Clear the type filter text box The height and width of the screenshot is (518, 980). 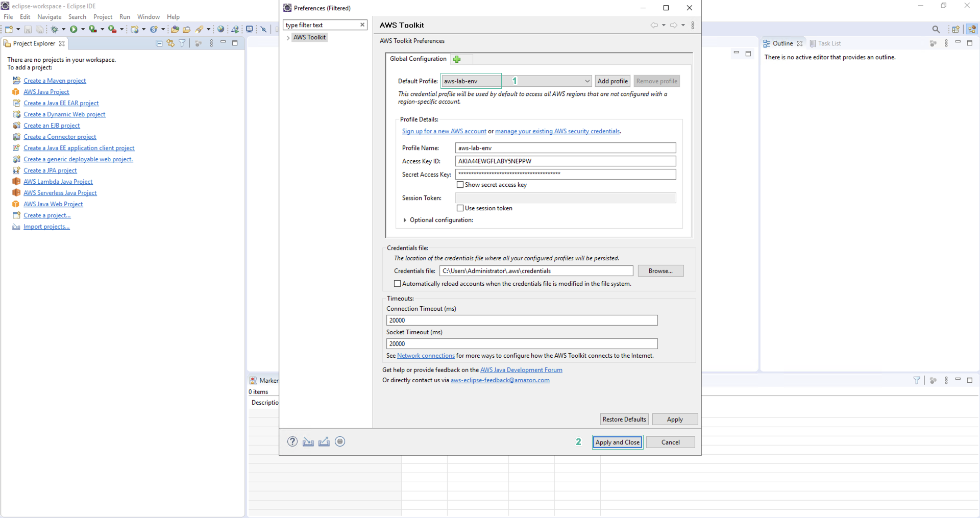pos(362,24)
